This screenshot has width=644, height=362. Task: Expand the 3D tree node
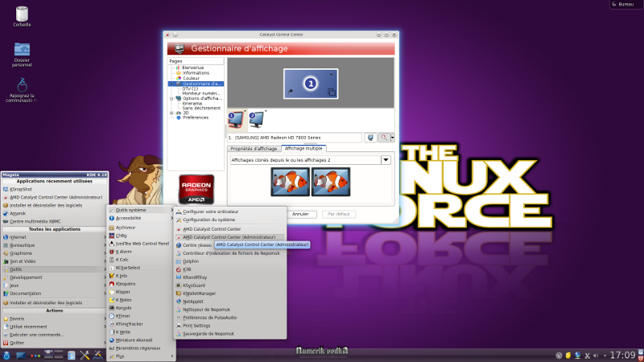[x=171, y=113]
